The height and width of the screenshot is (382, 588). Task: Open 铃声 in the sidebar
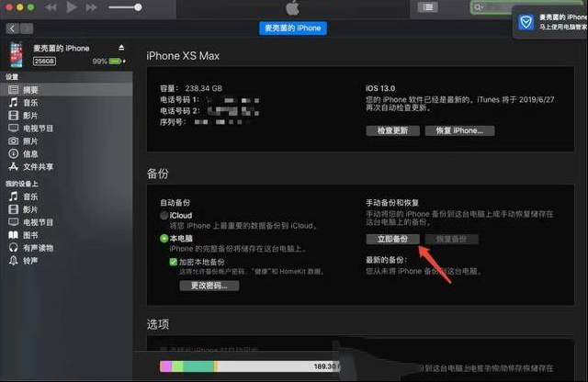pyautogui.click(x=66, y=261)
